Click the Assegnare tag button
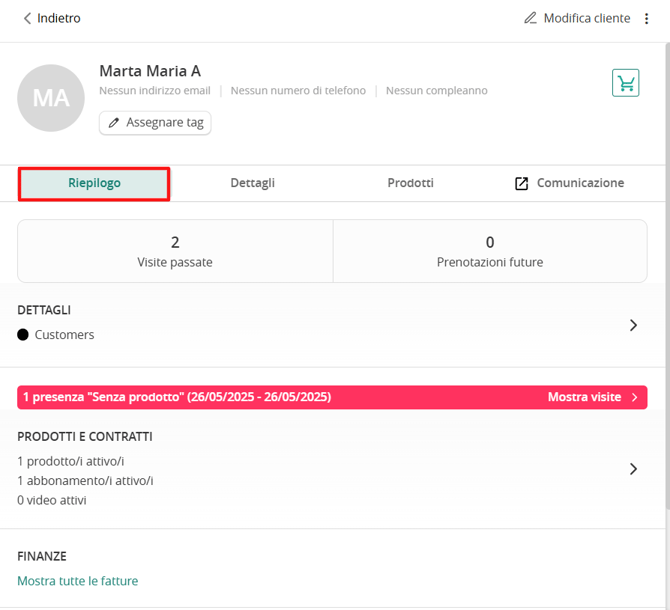670x610 pixels. (155, 123)
